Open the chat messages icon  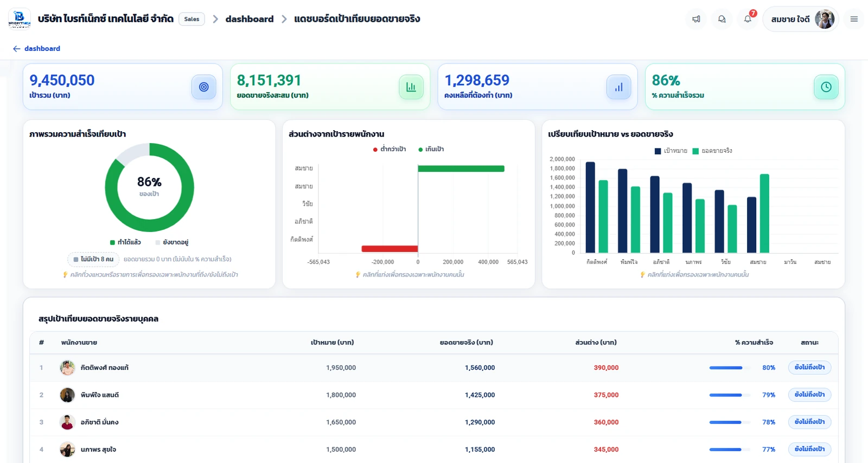(722, 19)
